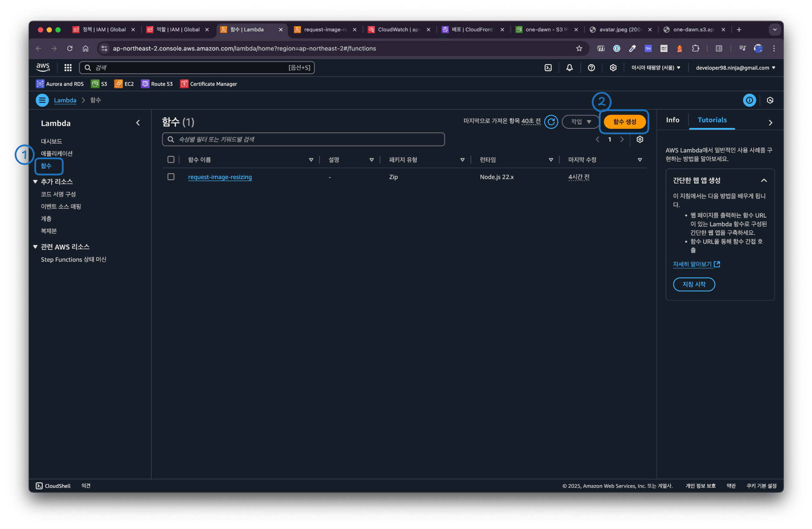This screenshot has height=529, width=812.
Task: Collapse the 관련 AWS 리소스 section
Action: tap(36, 247)
